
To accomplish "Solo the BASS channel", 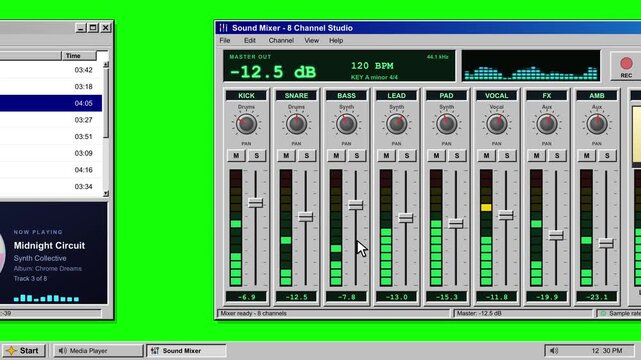I will tap(357, 156).
